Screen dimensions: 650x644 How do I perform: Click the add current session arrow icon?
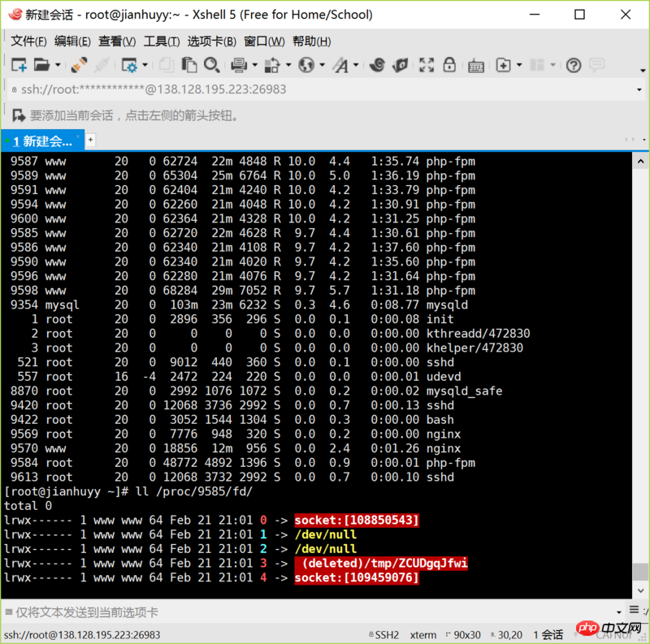[x=18, y=115]
